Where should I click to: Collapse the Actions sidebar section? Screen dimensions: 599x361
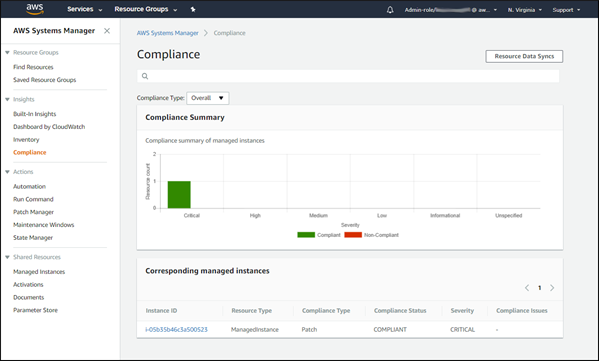tap(7, 172)
